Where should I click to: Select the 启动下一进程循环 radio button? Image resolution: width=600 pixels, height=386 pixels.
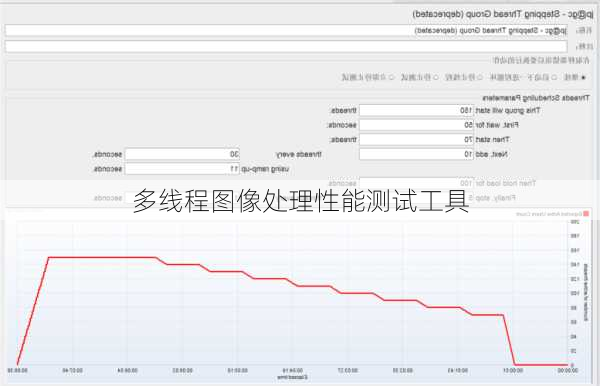pos(554,77)
